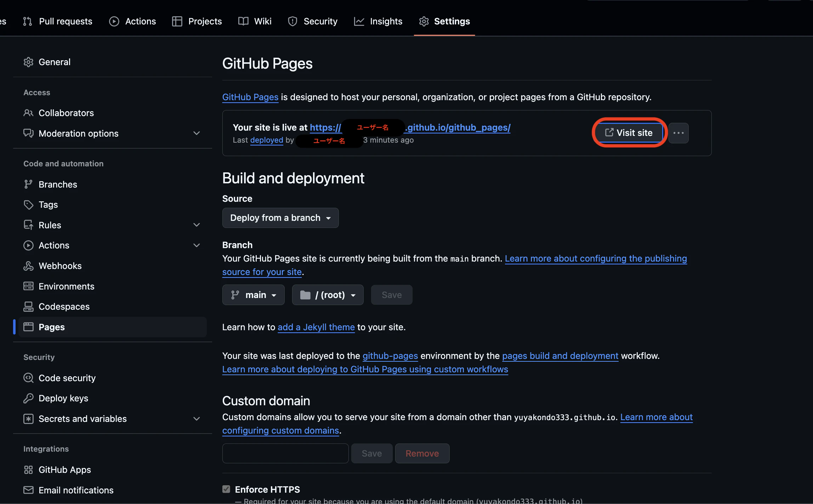Click the Settings gear icon in top nav

[x=424, y=21]
